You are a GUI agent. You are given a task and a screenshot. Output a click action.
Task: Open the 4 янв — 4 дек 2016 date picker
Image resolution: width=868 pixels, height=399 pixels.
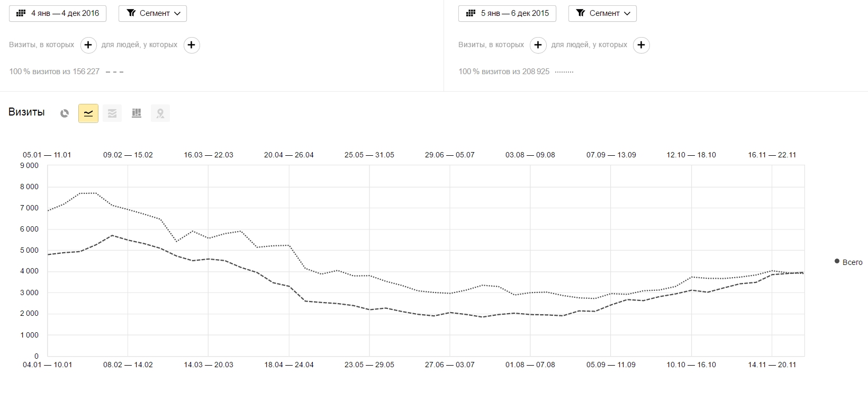(58, 13)
